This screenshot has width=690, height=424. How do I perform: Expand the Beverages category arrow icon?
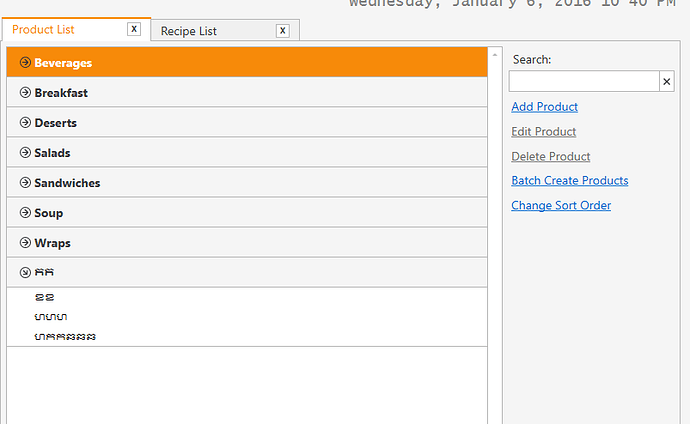[x=25, y=62]
